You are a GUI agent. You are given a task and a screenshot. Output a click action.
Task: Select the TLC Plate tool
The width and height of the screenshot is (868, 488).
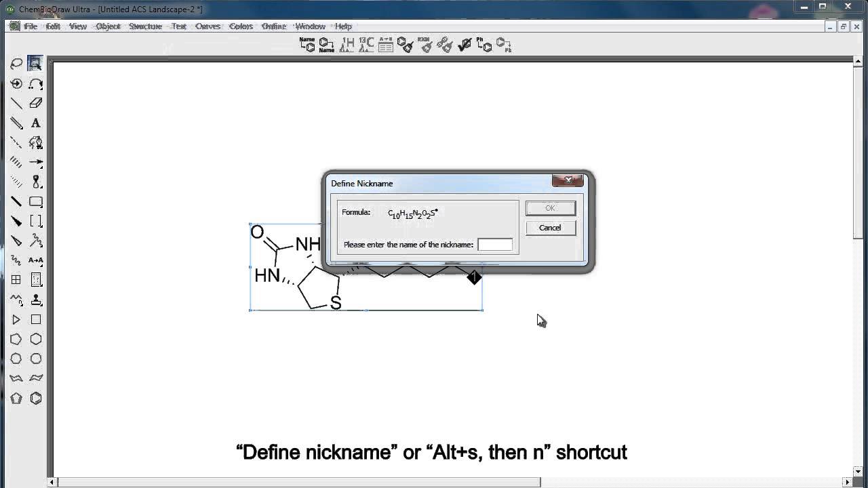[x=35, y=280]
